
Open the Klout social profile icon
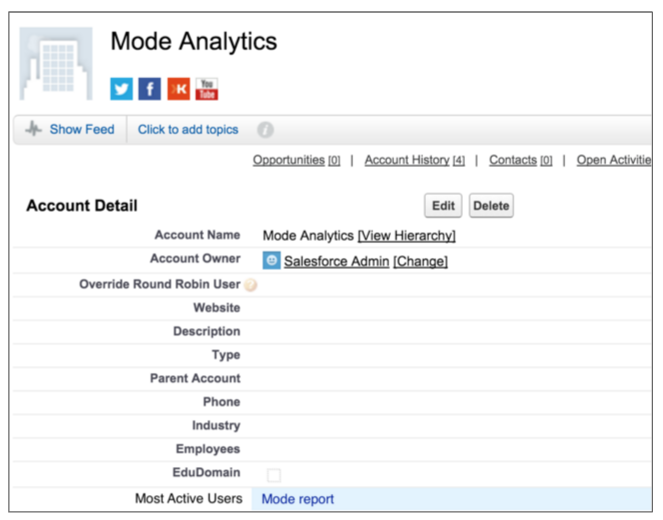178,89
